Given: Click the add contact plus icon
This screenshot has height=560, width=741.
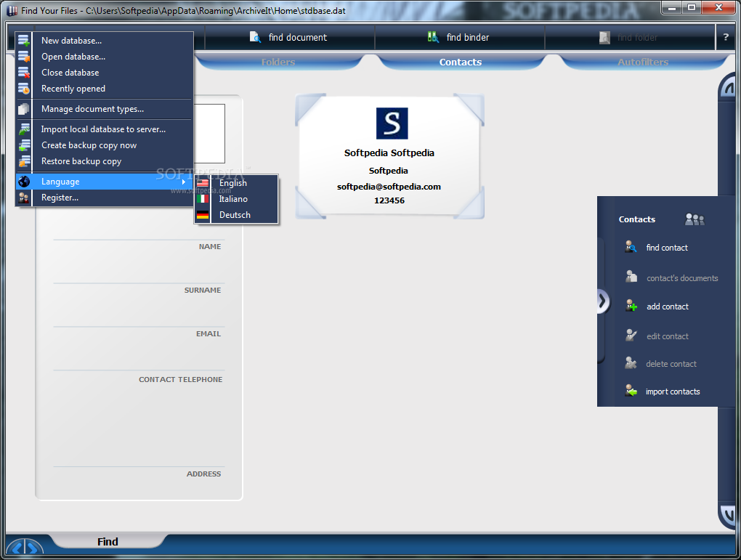Looking at the screenshot, I should (631, 305).
